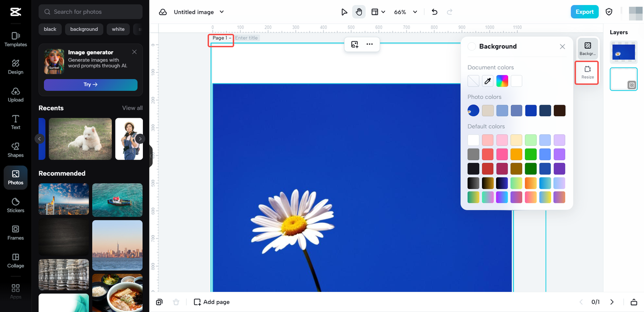Expand the pages panel at bottom right

(633, 302)
